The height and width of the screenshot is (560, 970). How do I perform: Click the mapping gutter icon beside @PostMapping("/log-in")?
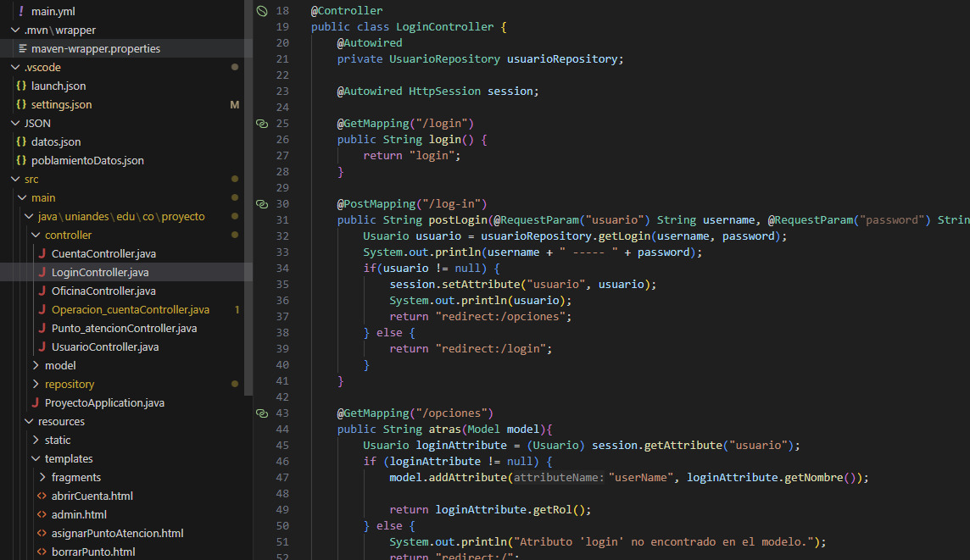(x=262, y=204)
